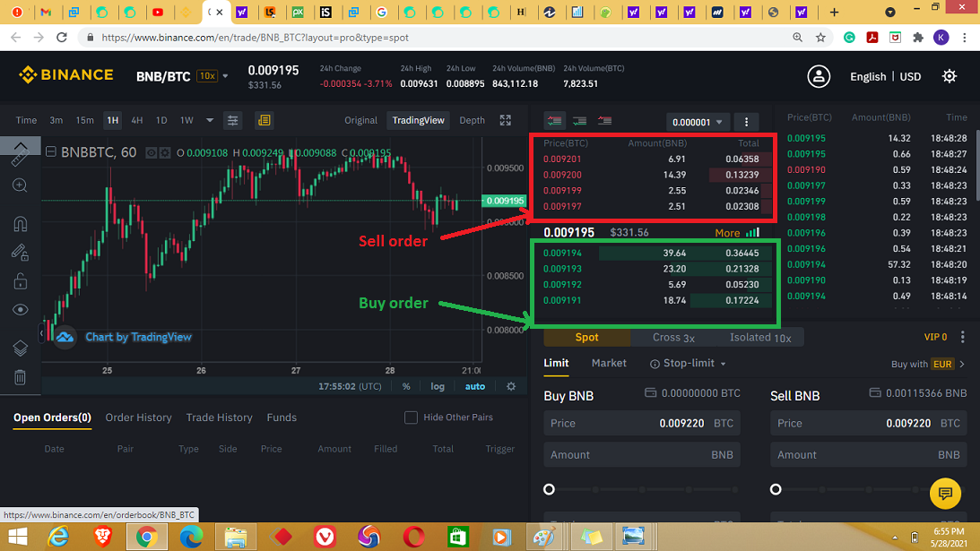Switch to the Original chart tab

click(x=360, y=120)
